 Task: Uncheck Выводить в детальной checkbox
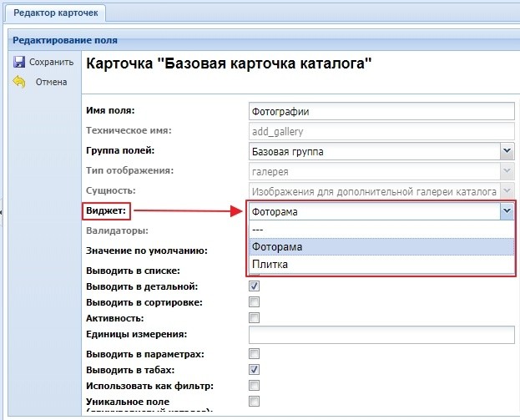(255, 286)
